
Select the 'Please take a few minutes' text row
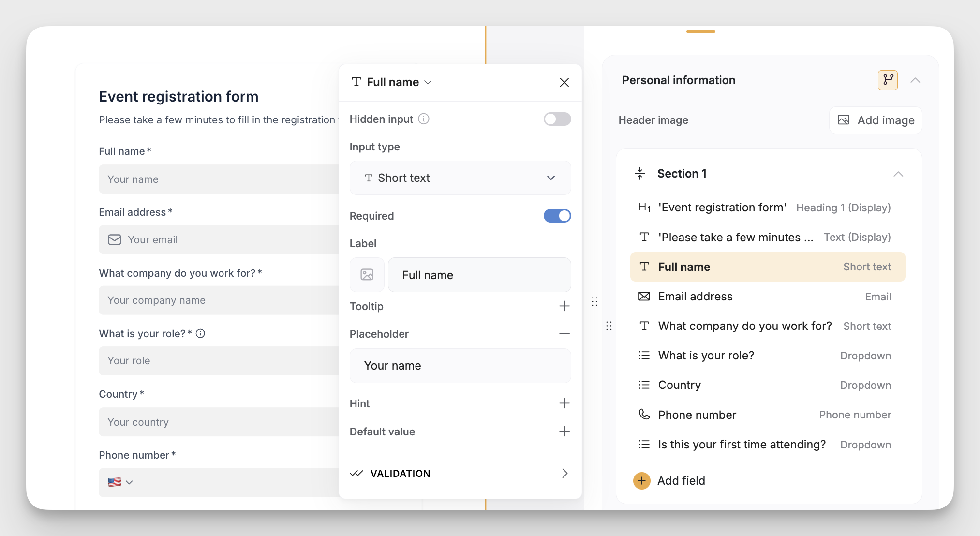(768, 238)
